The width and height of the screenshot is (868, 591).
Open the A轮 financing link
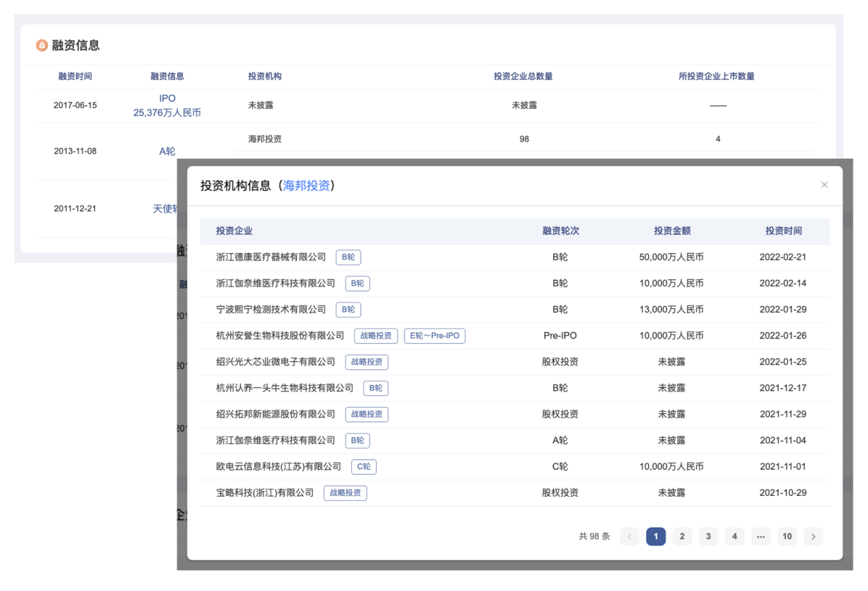pos(167,151)
